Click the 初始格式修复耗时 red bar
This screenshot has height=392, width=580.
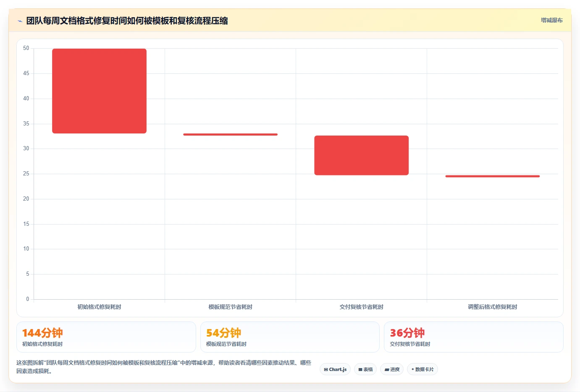point(99,91)
